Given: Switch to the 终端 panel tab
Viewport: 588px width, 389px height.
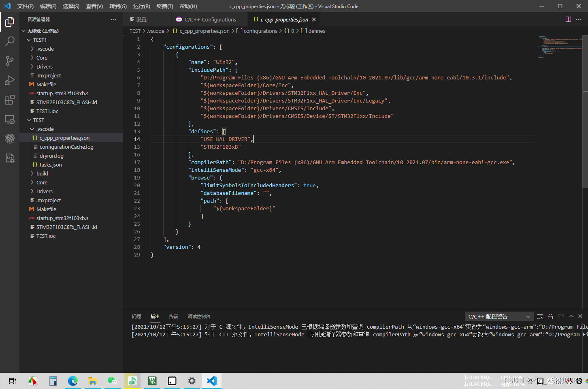Looking at the screenshot, I should [x=173, y=316].
